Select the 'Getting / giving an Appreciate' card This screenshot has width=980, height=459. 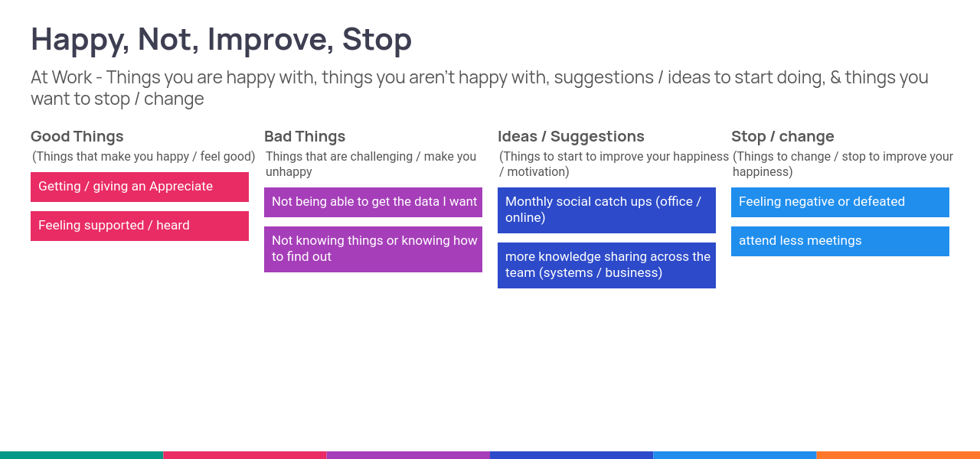point(139,187)
